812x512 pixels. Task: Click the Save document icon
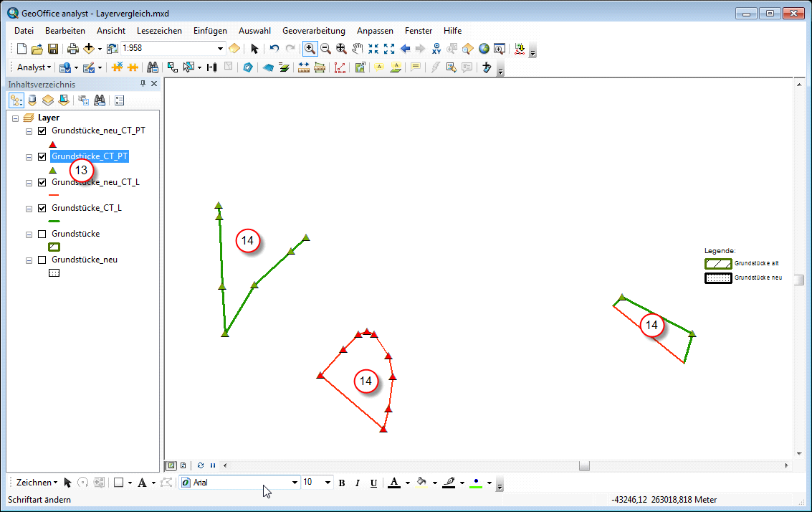click(53, 49)
